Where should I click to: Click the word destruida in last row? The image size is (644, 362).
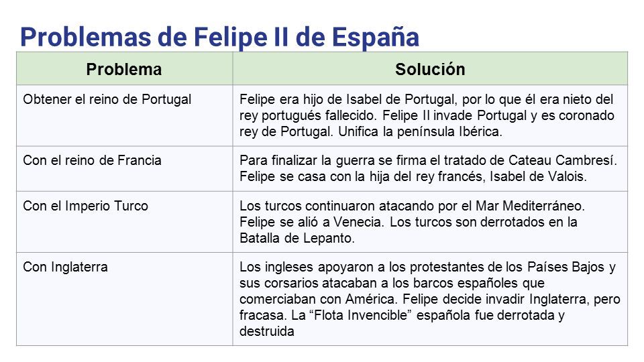[x=267, y=331]
